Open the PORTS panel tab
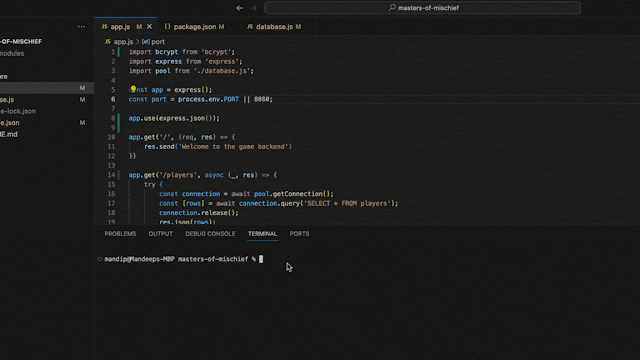 [x=299, y=233]
